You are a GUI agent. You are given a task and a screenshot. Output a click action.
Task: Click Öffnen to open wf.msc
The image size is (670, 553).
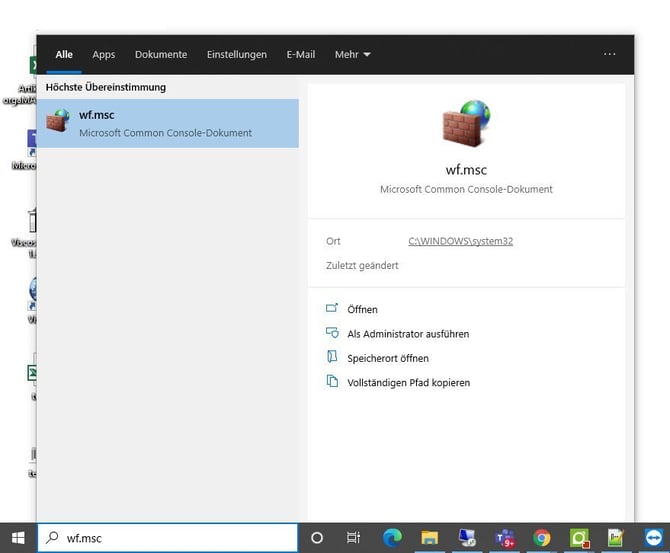[x=362, y=310]
